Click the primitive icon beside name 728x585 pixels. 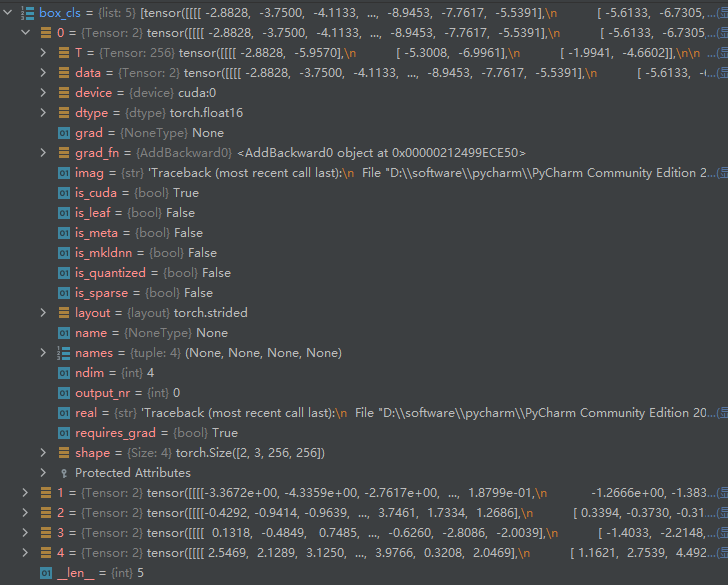pos(64,332)
